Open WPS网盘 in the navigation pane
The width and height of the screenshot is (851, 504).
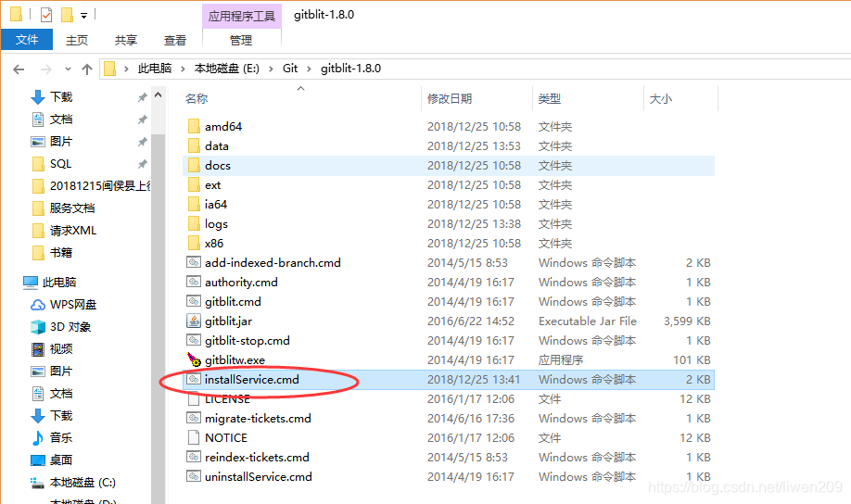point(72,305)
